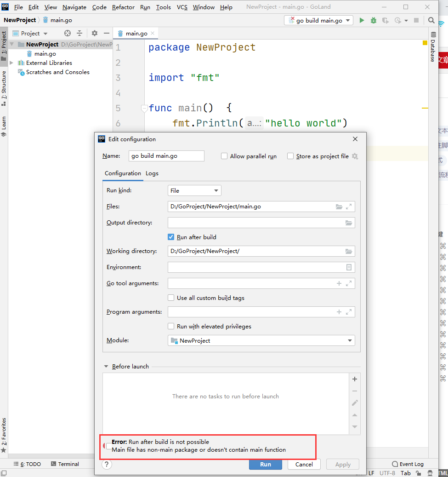Switch to the Logs tab

coord(152,173)
